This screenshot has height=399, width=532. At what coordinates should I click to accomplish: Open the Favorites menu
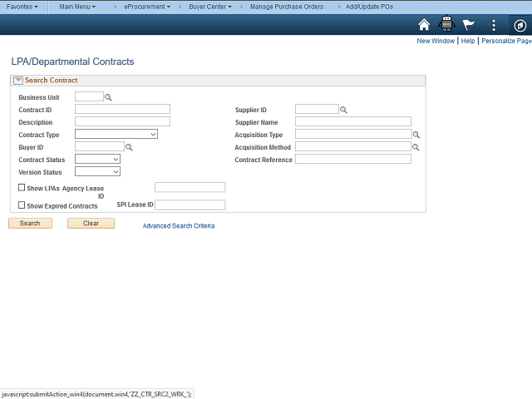click(x=22, y=7)
